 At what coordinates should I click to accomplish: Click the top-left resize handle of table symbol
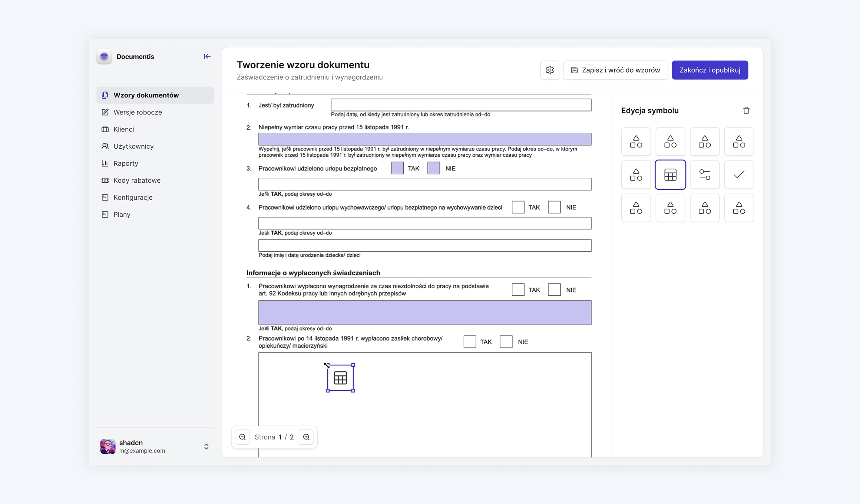tap(328, 365)
